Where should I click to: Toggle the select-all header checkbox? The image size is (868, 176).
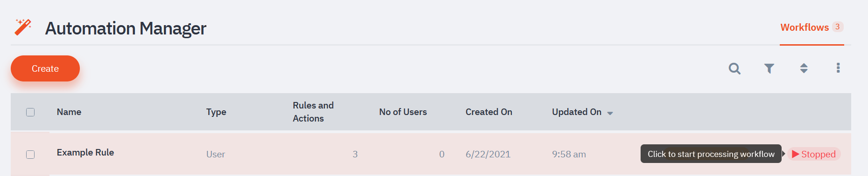pyautogui.click(x=30, y=112)
